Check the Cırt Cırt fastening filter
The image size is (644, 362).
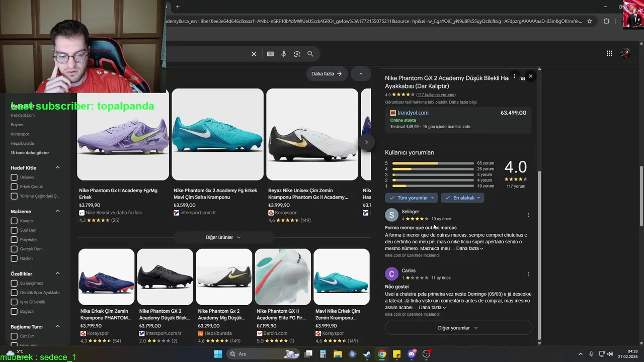(14, 336)
